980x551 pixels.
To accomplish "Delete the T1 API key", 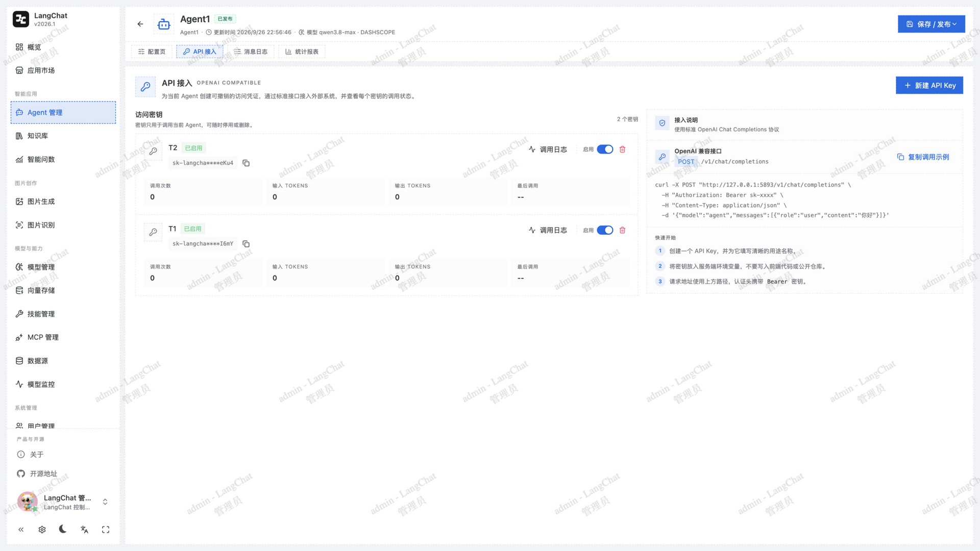I will click(x=622, y=230).
